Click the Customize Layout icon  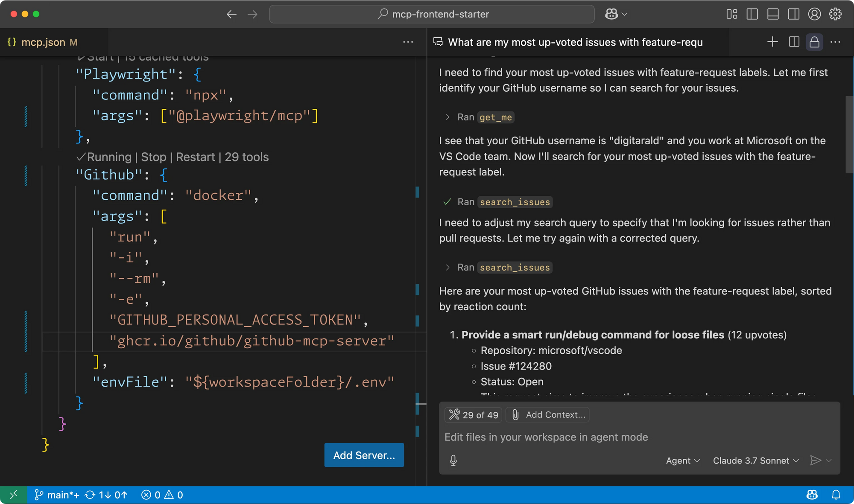coord(732,14)
